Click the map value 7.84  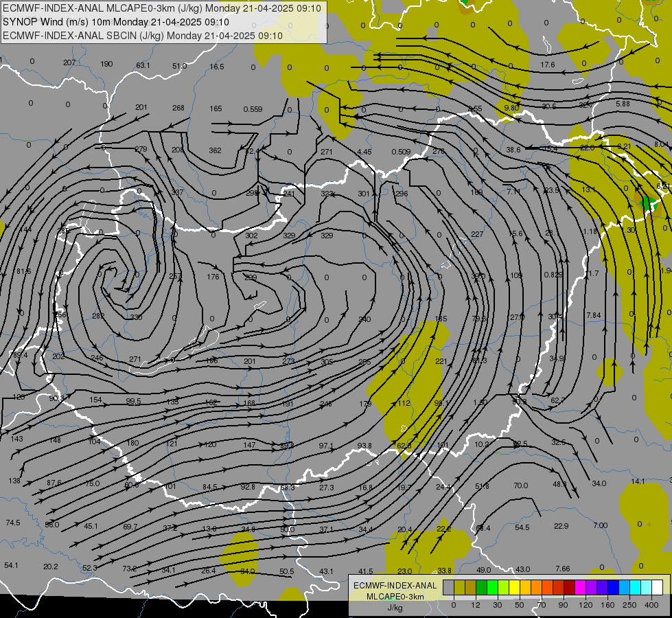[594, 315]
